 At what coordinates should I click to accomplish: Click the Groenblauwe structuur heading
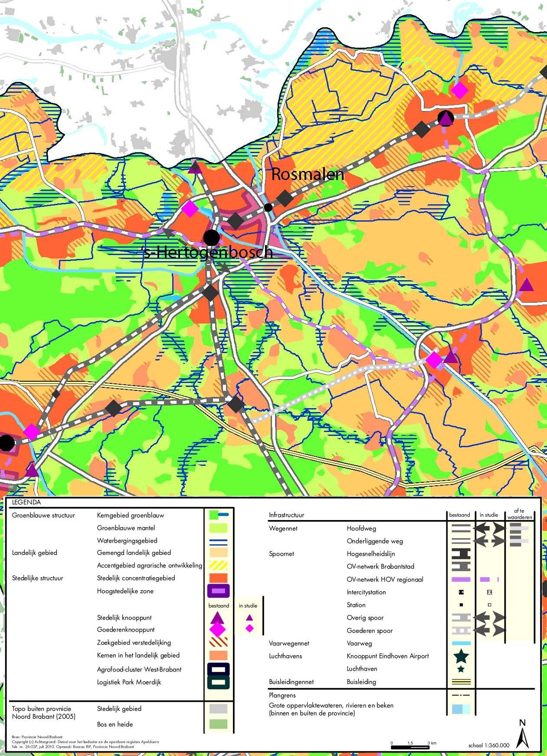click(x=43, y=515)
